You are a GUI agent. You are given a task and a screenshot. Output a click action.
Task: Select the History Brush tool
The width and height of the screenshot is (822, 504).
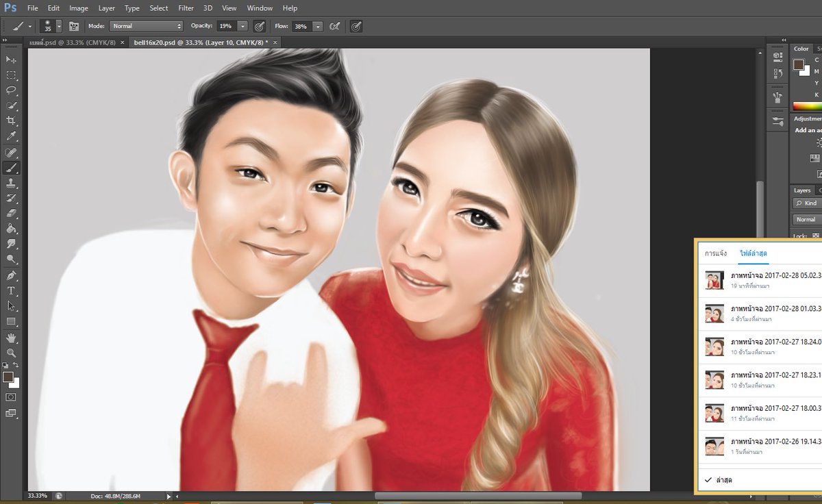tap(11, 198)
